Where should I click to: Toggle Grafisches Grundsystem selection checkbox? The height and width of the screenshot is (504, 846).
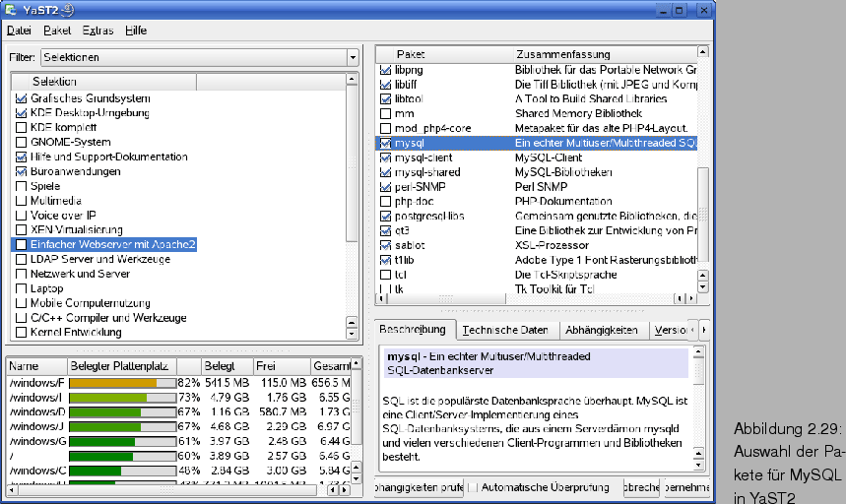pyautogui.click(x=21, y=98)
